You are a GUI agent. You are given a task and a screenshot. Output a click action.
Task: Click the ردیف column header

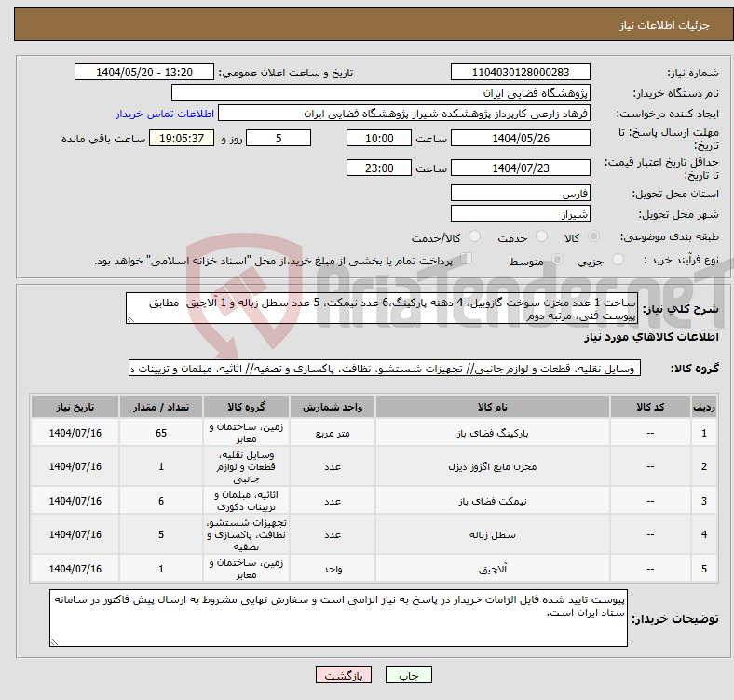(x=704, y=407)
